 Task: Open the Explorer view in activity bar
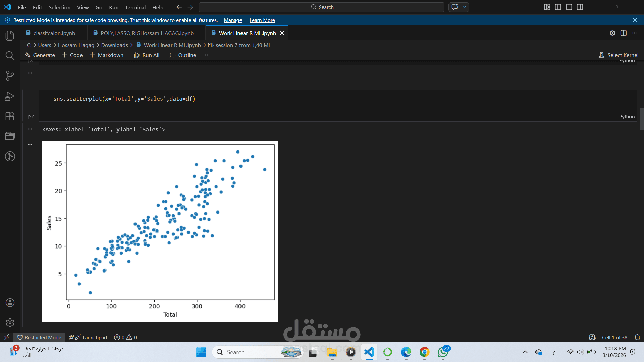click(10, 35)
